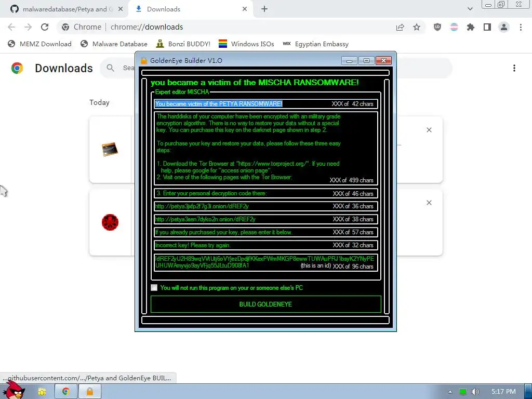Show hidden system tray icons
Viewport: 532px width, 399px height.
tap(450, 392)
